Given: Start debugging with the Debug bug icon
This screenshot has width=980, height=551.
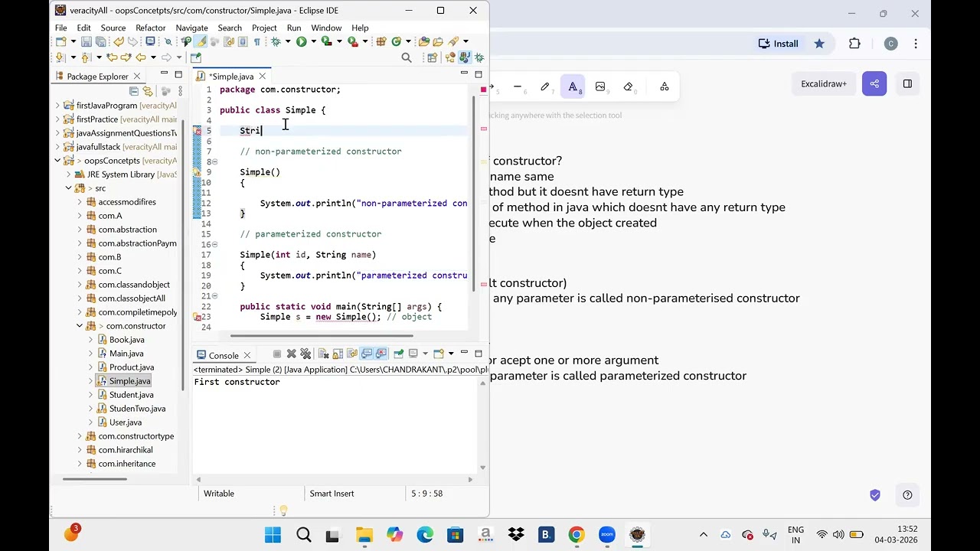Looking at the screenshot, I should (x=276, y=41).
